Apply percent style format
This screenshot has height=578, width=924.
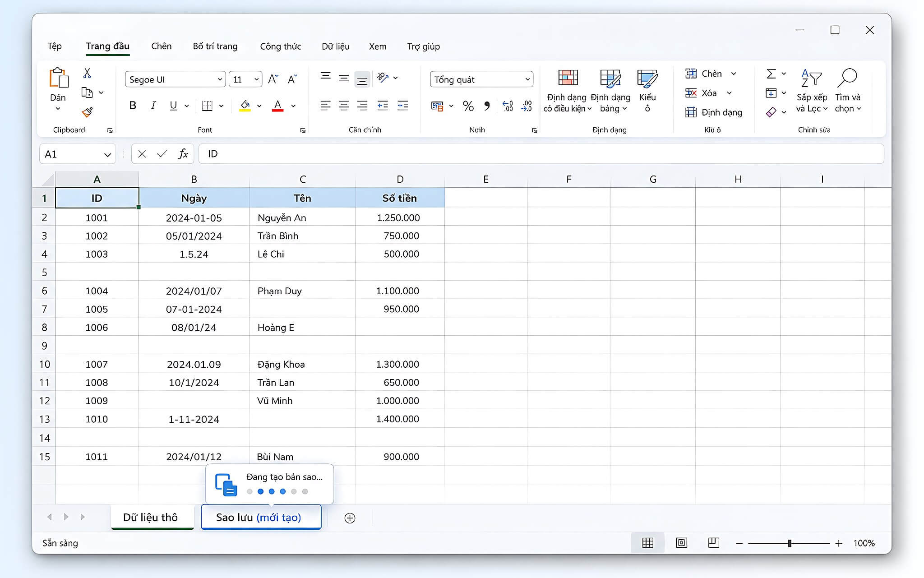pyautogui.click(x=468, y=106)
